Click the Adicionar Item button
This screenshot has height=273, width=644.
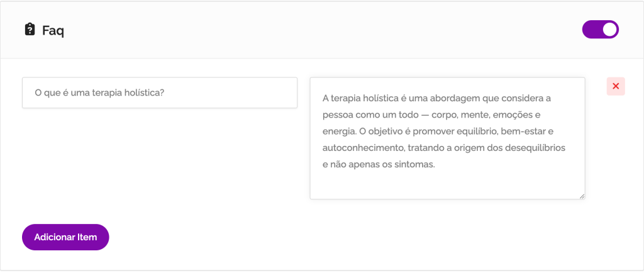65,237
